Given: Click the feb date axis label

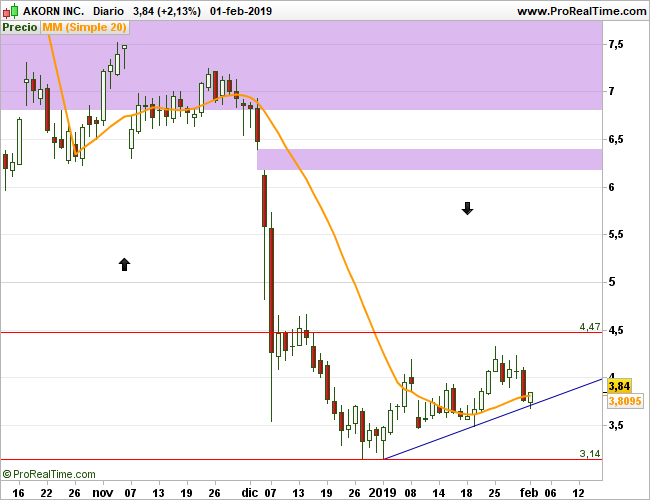Looking at the screenshot, I should point(529,493).
